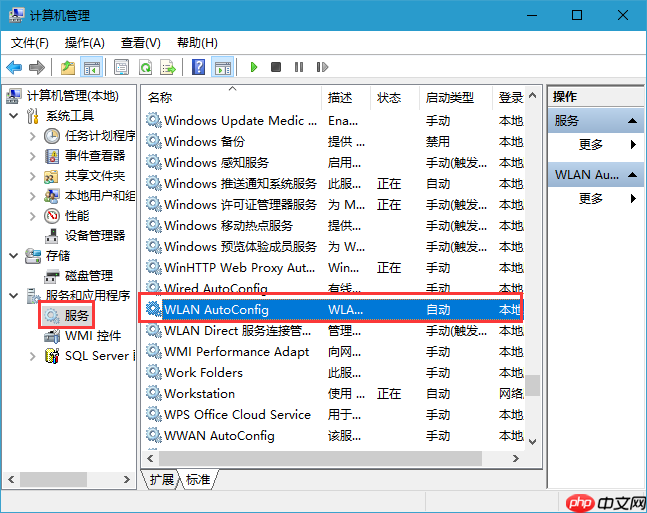The height and width of the screenshot is (513, 647).
Task: Open the 操作(A) menu
Action: point(85,43)
